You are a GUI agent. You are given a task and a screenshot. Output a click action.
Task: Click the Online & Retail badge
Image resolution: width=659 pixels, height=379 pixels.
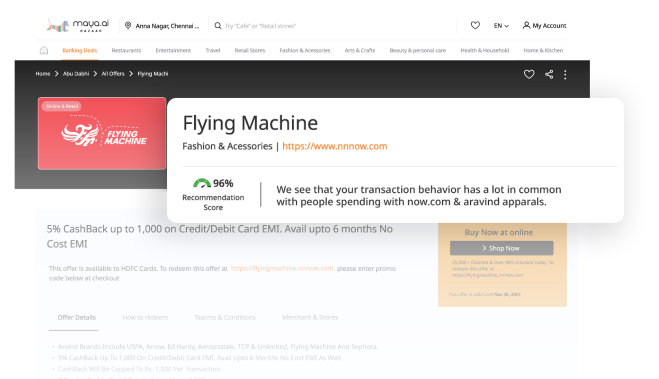[x=61, y=106]
